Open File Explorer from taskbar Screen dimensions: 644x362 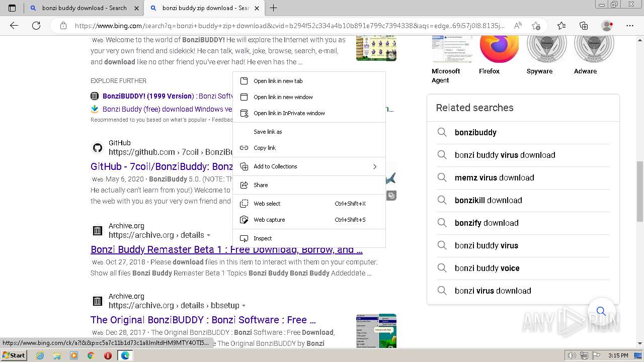click(57, 355)
